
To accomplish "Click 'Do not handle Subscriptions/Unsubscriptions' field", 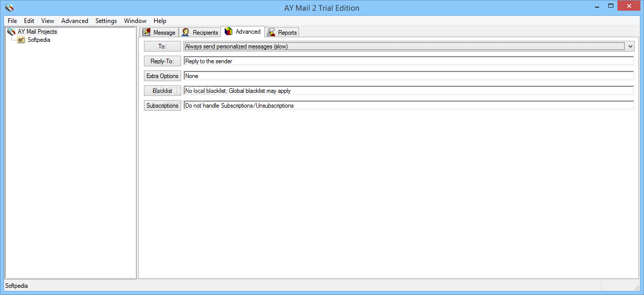I will click(x=409, y=106).
